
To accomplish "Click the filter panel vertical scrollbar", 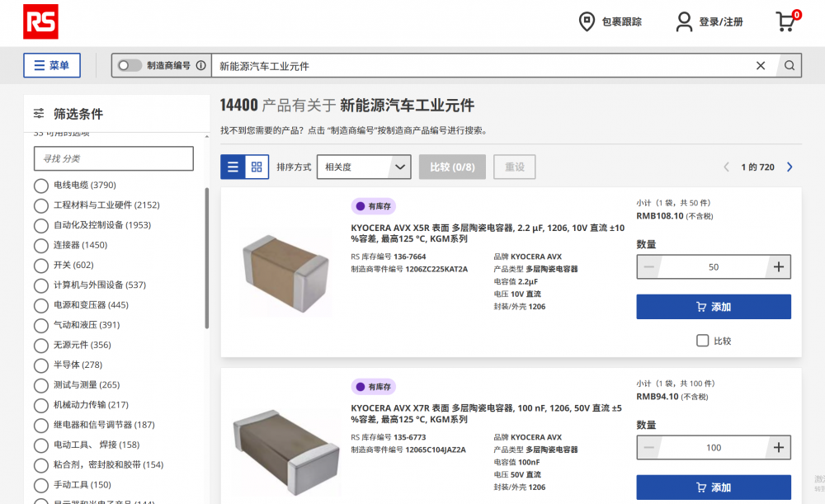I will (x=207, y=258).
